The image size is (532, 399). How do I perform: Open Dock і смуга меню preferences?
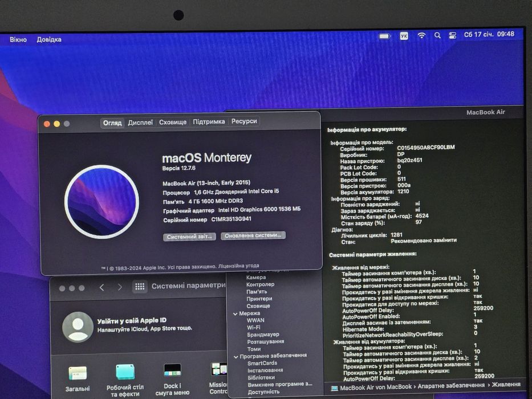[x=172, y=370]
